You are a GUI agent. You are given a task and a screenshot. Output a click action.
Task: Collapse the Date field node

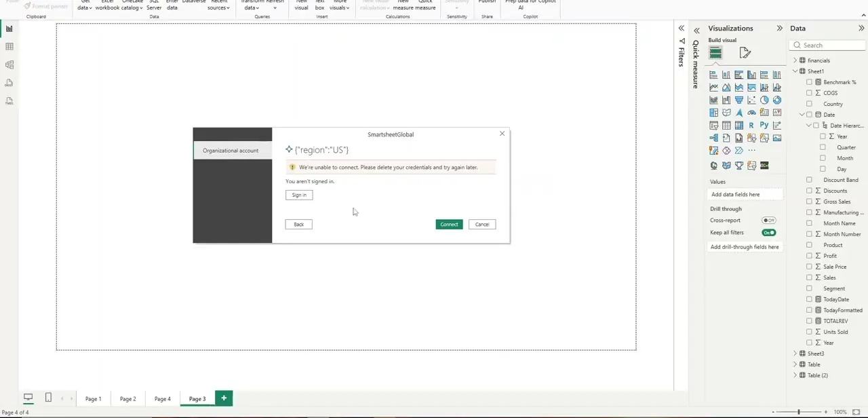click(802, 115)
